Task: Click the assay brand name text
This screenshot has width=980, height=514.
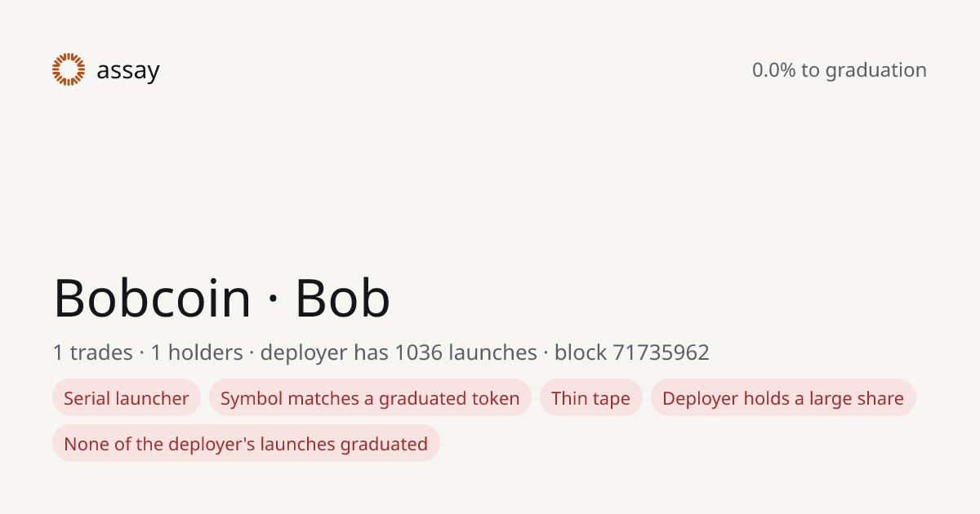Action: [x=128, y=71]
